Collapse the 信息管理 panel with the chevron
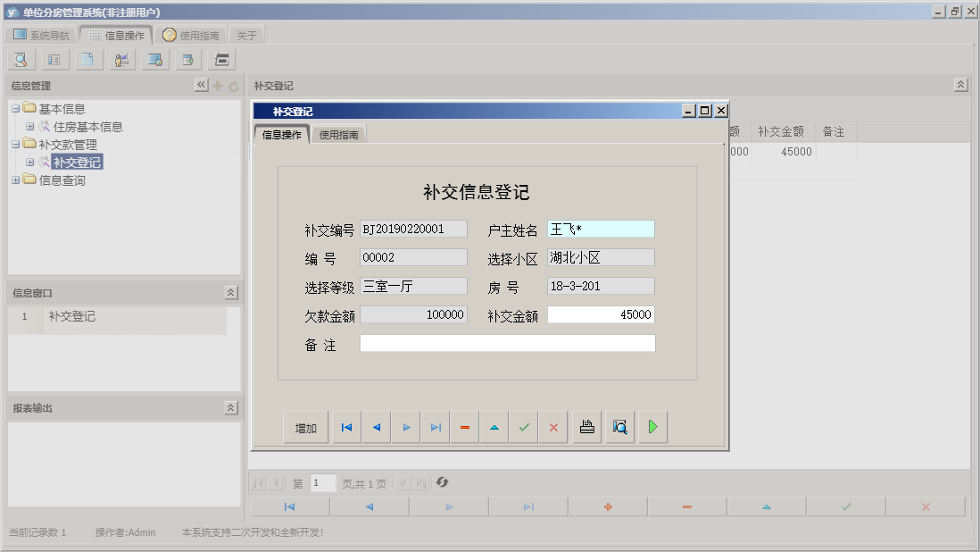The width and height of the screenshot is (980, 552). (x=202, y=85)
